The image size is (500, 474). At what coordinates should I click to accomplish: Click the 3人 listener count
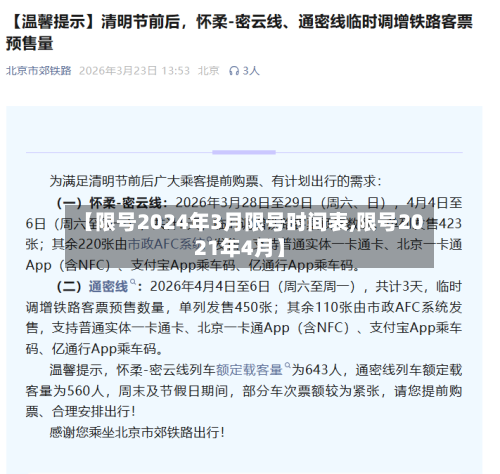(x=251, y=71)
